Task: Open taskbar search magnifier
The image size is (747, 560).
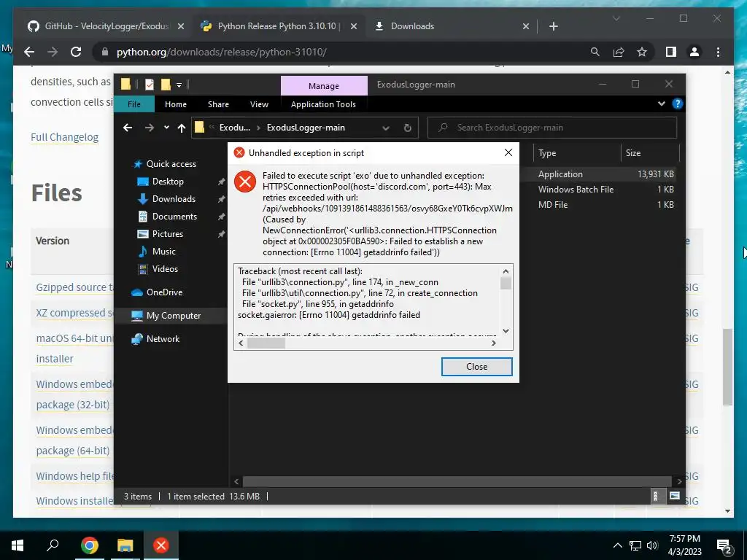Action: pyautogui.click(x=53, y=545)
